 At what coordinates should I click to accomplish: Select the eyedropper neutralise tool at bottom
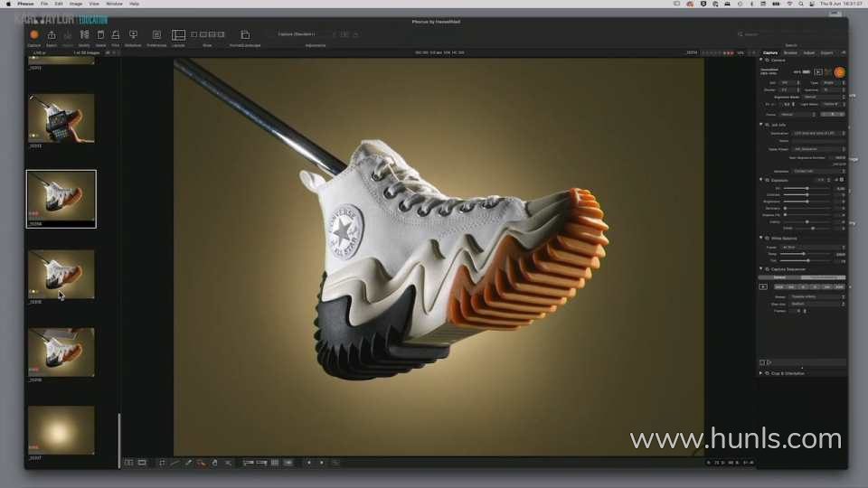188,463
